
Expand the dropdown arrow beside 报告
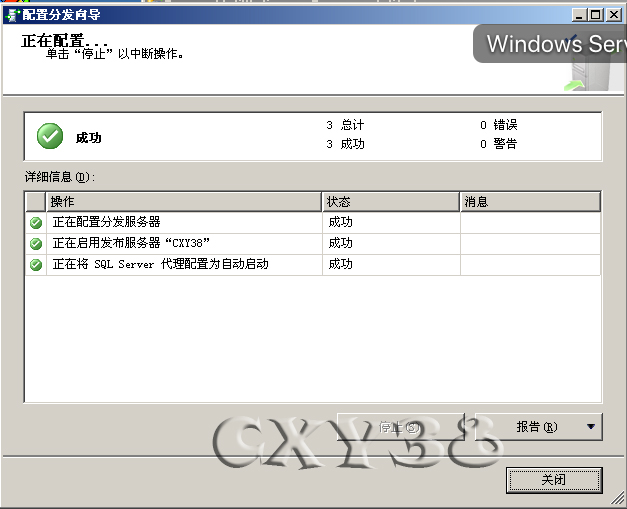click(591, 427)
